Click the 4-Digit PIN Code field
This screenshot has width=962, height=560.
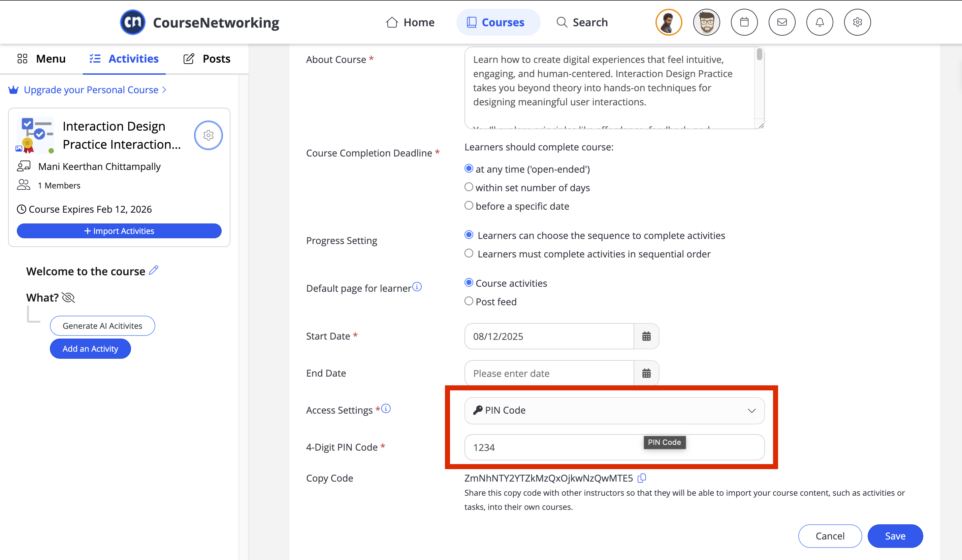point(614,447)
